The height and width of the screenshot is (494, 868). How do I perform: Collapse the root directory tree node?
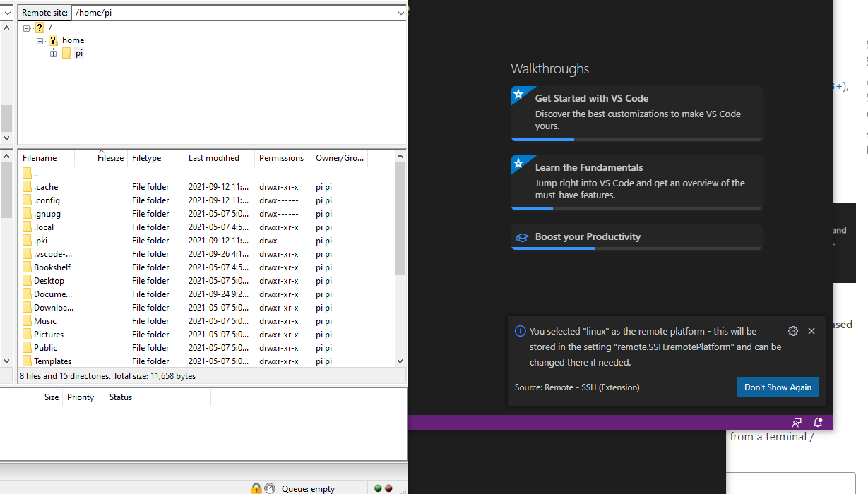[x=27, y=28]
